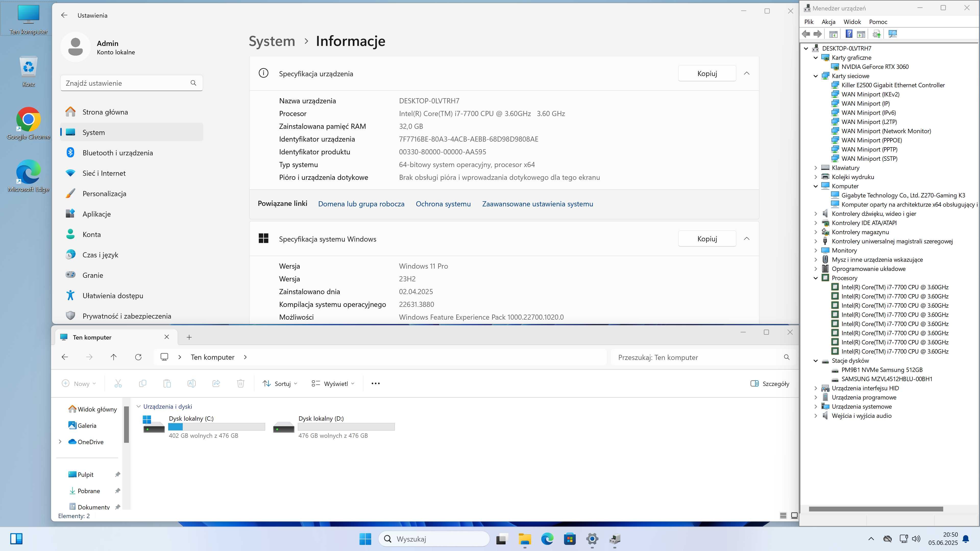Image resolution: width=980 pixels, height=551 pixels.
Task: Click Back arrow in Settings window
Action: pos(64,15)
